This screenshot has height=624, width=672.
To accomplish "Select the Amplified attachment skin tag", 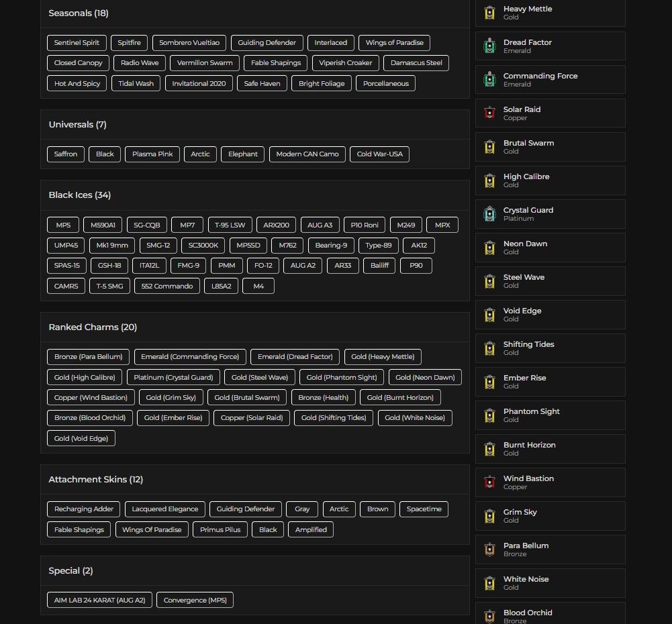I will (x=311, y=529).
